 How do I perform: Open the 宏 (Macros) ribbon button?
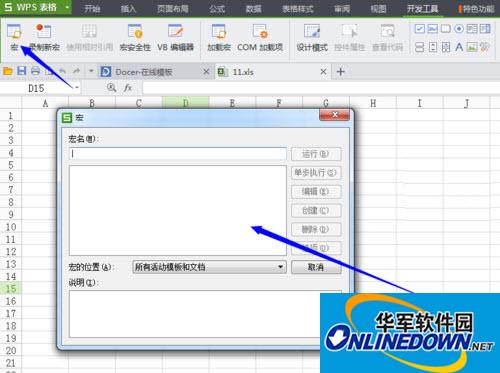pyautogui.click(x=14, y=37)
